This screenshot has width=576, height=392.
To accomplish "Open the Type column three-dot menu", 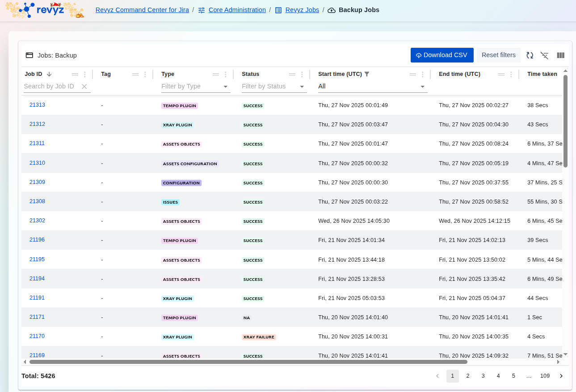I will tap(226, 75).
